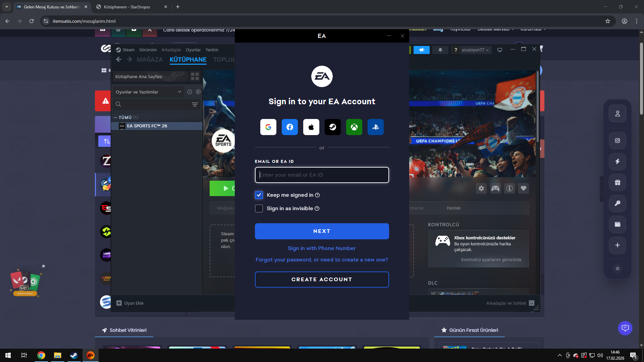Screen dimensions: 644x362
Task: Switch to the KÜTÜPHANE tab
Action: pyautogui.click(x=188, y=60)
